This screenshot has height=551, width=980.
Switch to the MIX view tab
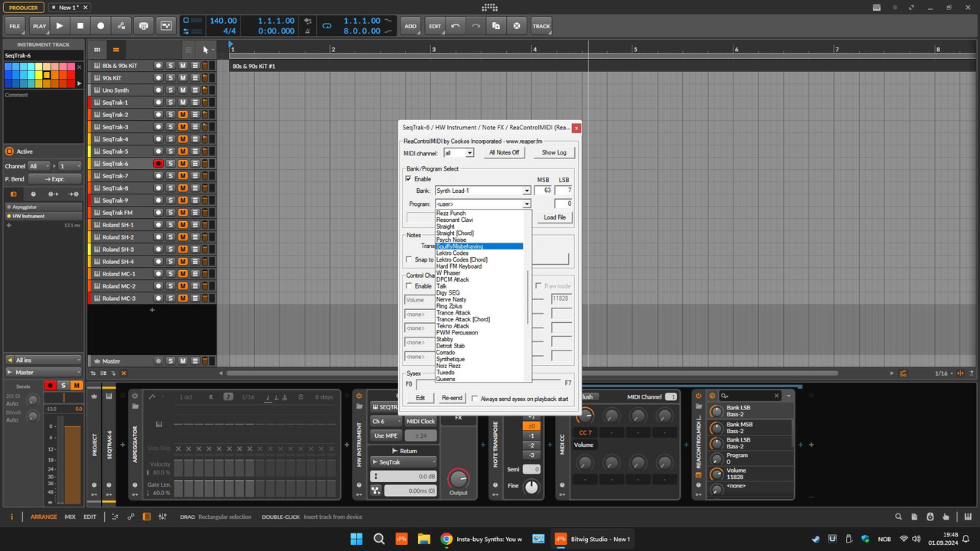click(70, 517)
